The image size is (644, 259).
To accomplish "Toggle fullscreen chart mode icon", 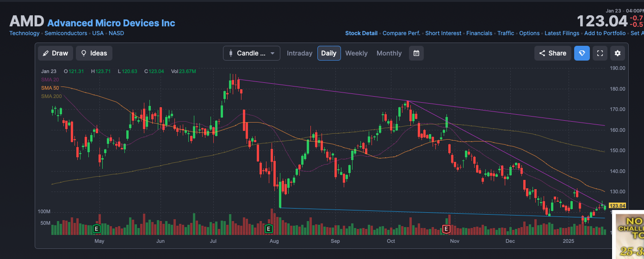I will point(600,53).
